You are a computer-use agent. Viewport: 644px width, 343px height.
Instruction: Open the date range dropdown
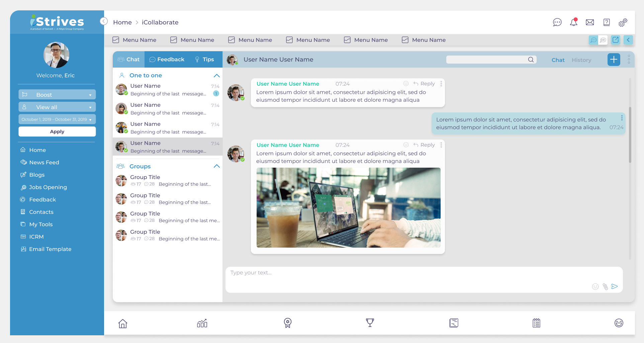point(57,119)
